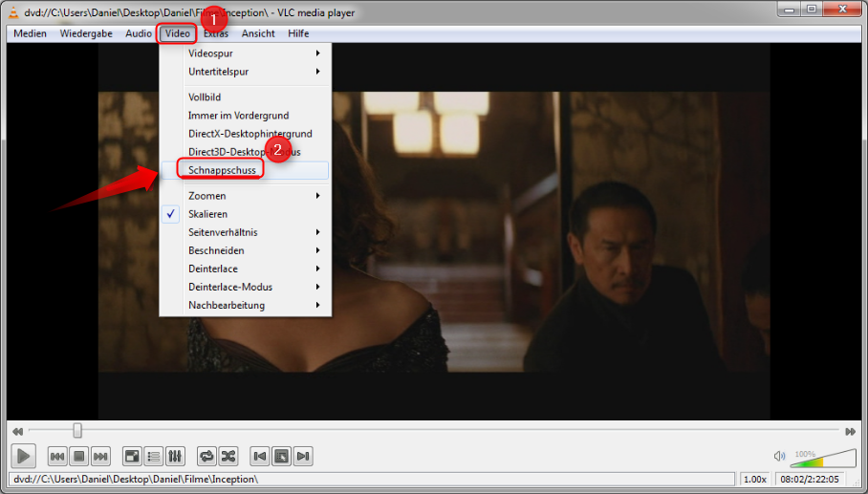Open the Audio menu
The image size is (868, 494).
tap(139, 33)
